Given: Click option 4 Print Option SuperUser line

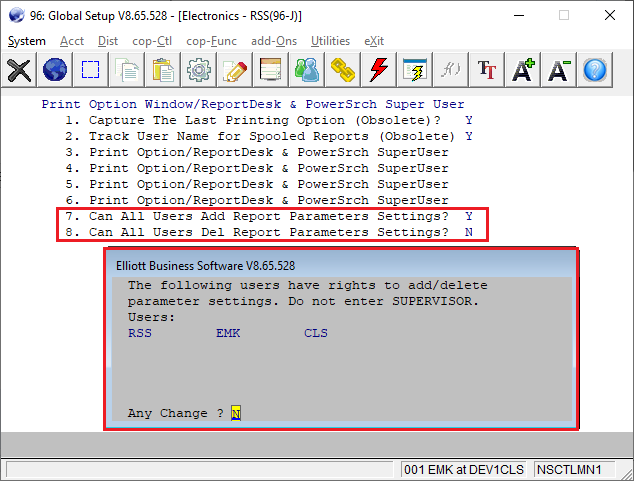Looking at the screenshot, I should (x=257, y=168).
